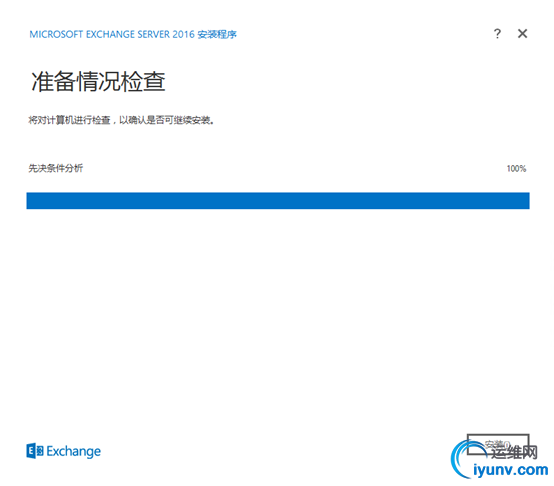Click the blue prerequisite analysis progress bar
This screenshot has height=486, width=554.
tap(278, 201)
